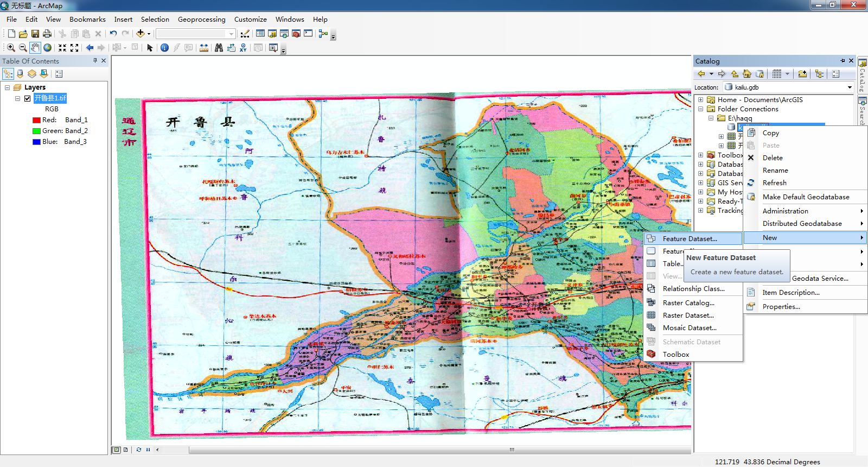Select the Zoom Out tool
This screenshot has width=868, height=467.
(x=23, y=48)
